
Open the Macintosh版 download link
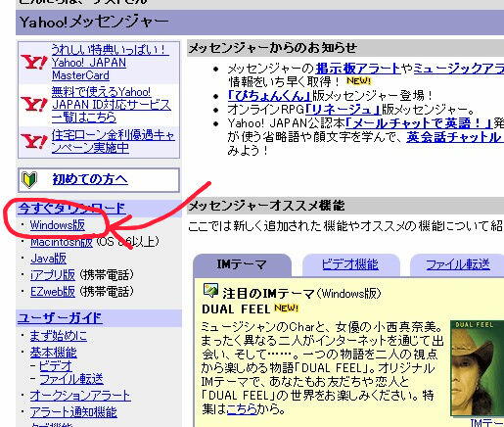tap(62, 242)
